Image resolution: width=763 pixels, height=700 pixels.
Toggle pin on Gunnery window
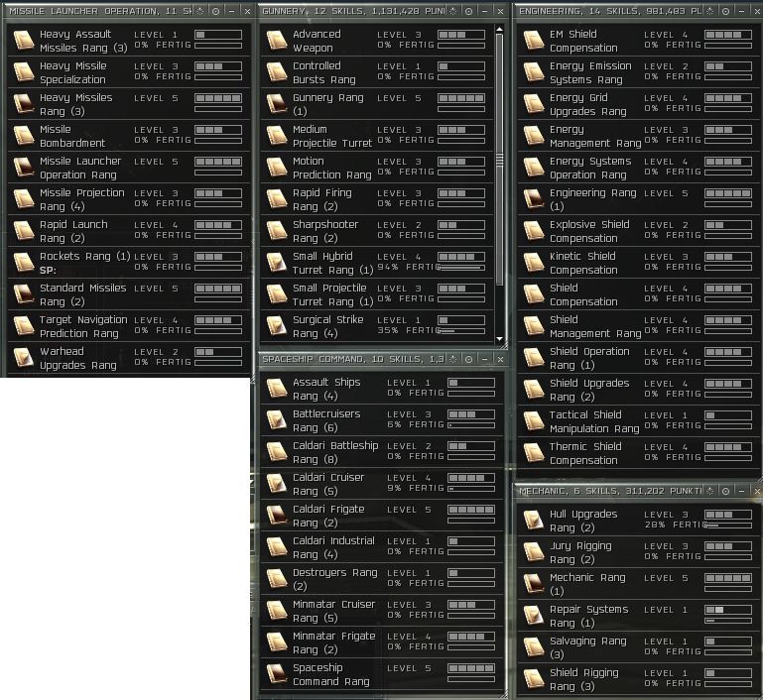pos(468,11)
